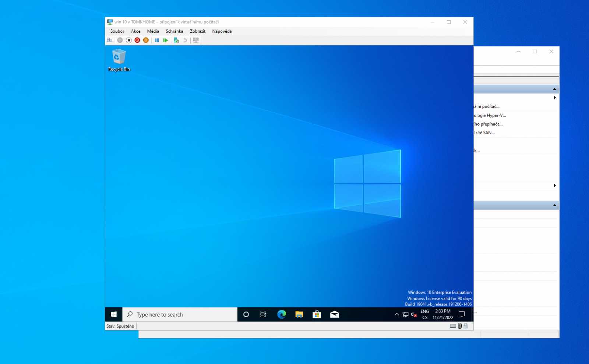The image size is (589, 364).
Task: Open the Schránka menu
Action: tap(174, 31)
